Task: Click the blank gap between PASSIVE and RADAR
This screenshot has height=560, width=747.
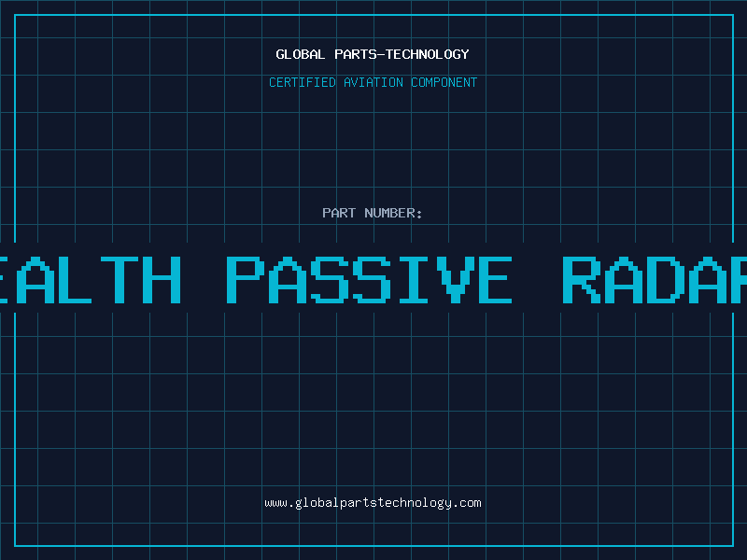Action: pyautogui.click(x=538, y=280)
